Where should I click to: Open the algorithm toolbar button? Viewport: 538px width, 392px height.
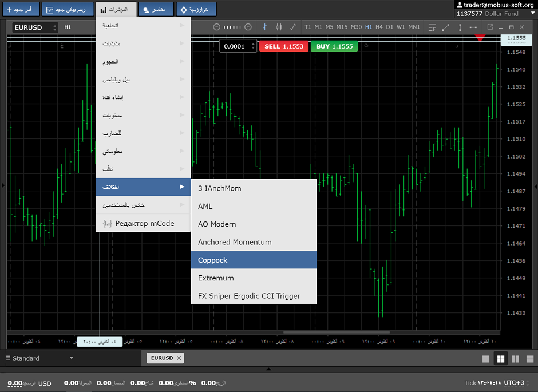coord(196,9)
